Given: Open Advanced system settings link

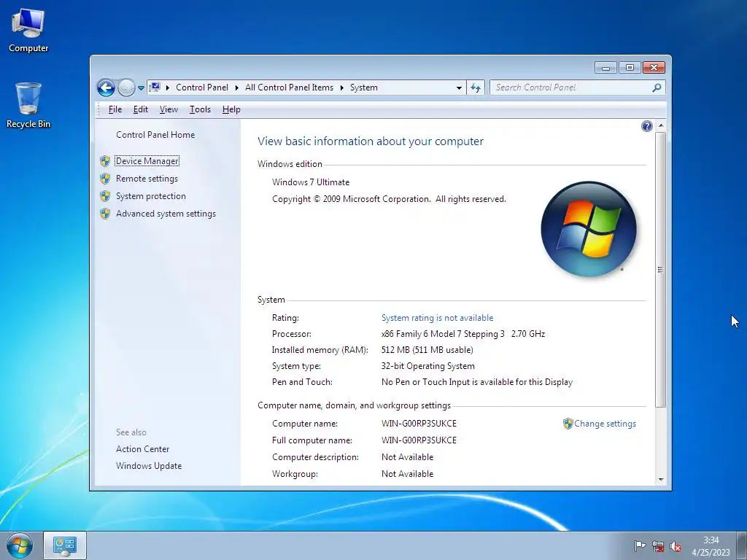Looking at the screenshot, I should pos(166,214).
